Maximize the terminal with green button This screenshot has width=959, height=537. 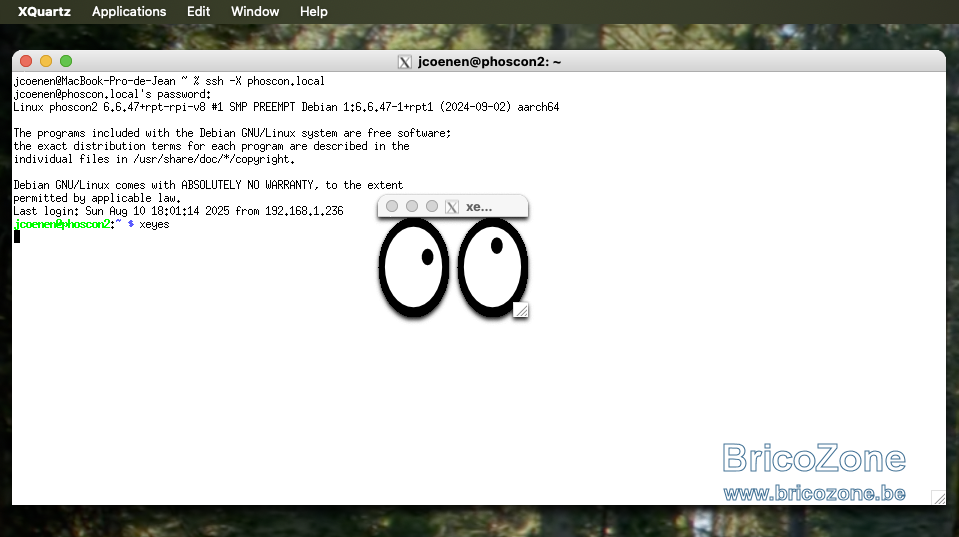coord(66,61)
